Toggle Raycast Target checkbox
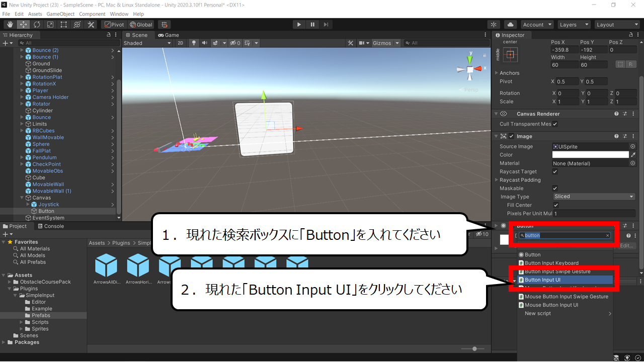The width and height of the screenshot is (644, 362). 555,171
